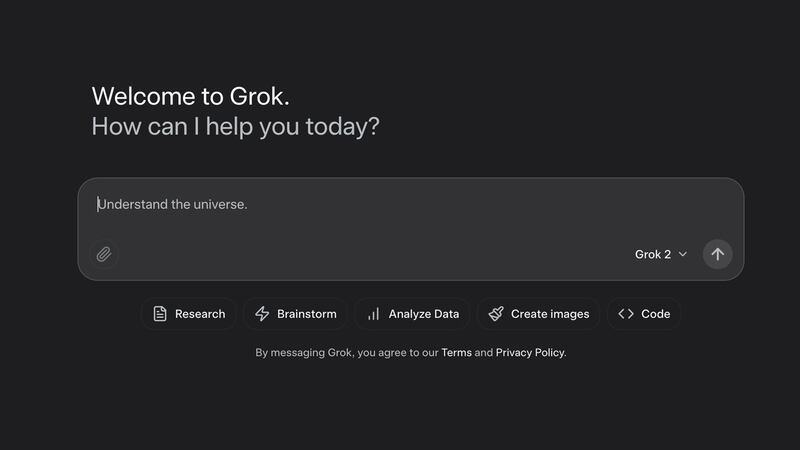The height and width of the screenshot is (450, 800).
Task: Click the angle brackets Code icon
Action: 626,314
